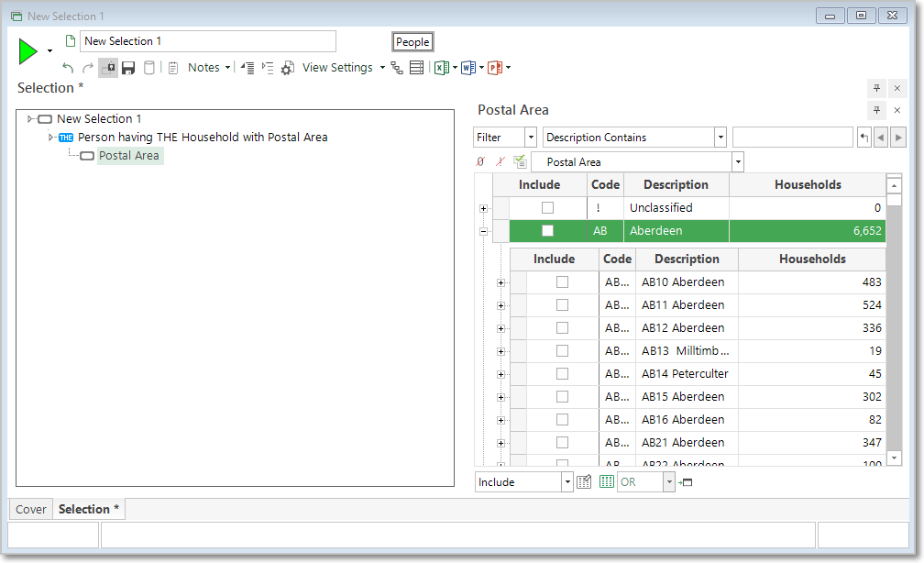This screenshot has width=924, height=563.
Task: Click the reset filter return arrow button
Action: [x=863, y=138]
